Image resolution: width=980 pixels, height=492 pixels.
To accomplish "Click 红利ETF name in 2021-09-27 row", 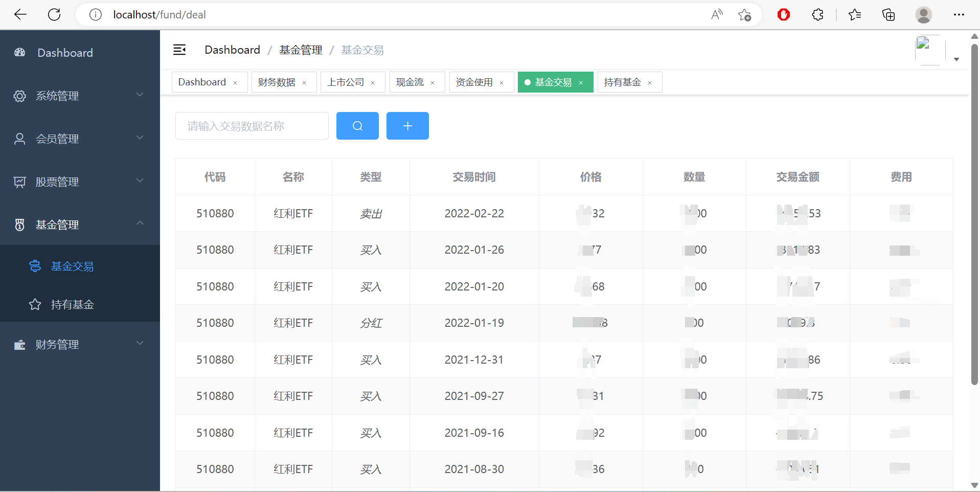I will [x=293, y=396].
